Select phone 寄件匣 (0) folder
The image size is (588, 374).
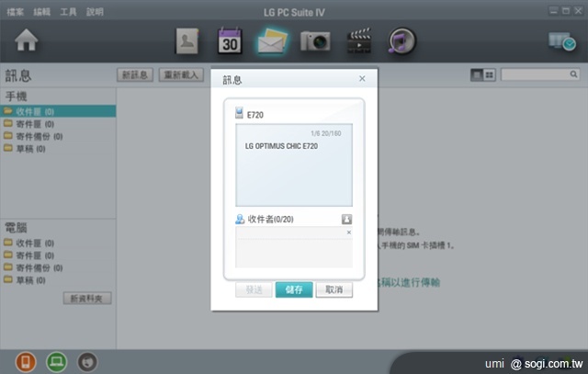coord(58,124)
